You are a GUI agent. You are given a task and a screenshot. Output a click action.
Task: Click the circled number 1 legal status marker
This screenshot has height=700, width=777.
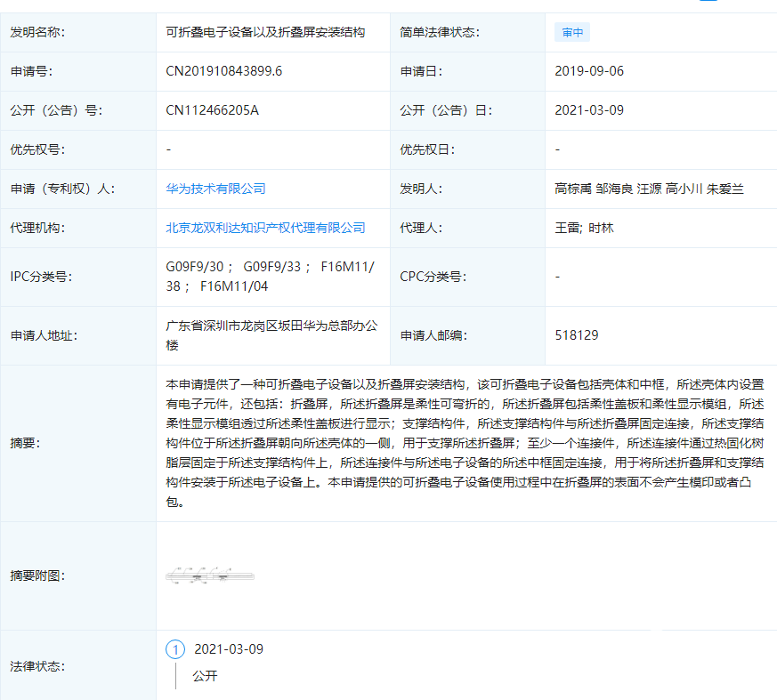[x=175, y=649]
